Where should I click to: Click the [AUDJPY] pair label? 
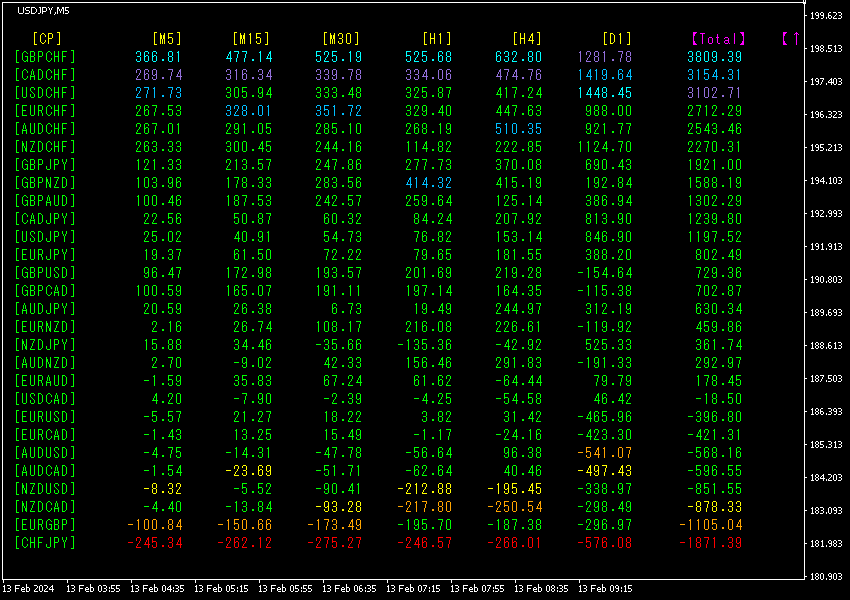[45, 308]
